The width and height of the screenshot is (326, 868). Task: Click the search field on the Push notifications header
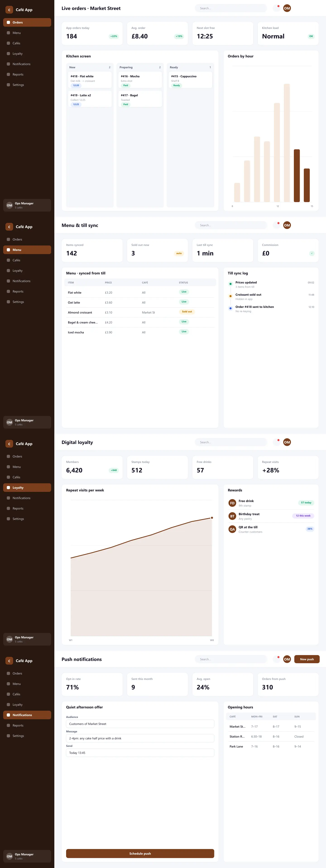click(231, 659)
